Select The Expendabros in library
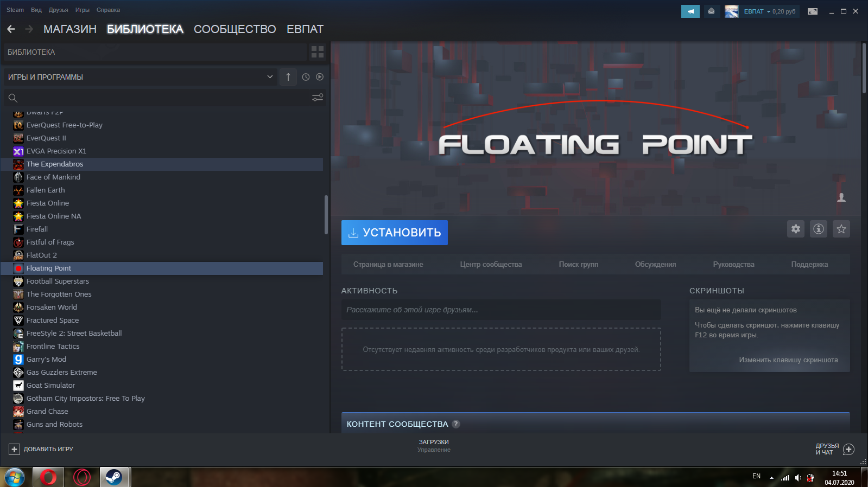Screen dimensions: 868x487 [162, 164]
